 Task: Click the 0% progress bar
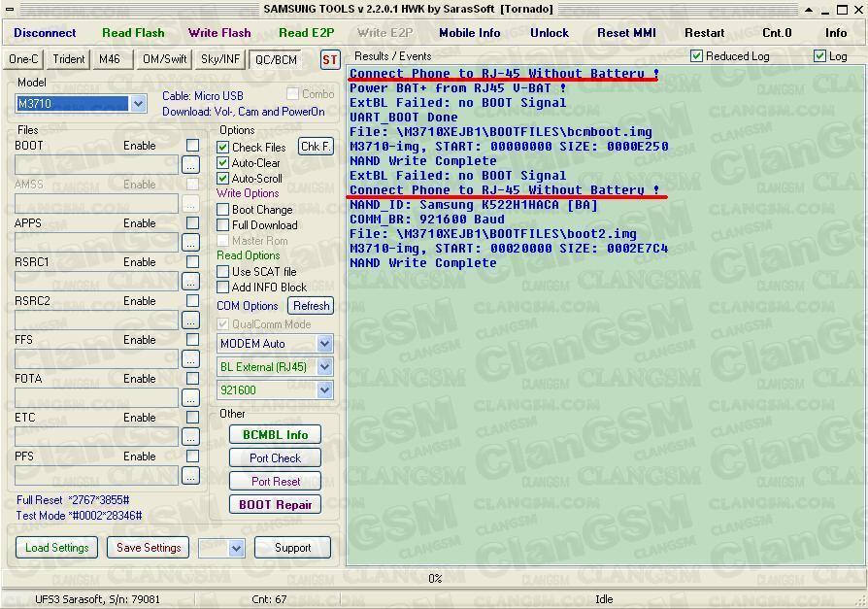pyautogui.click(x=435, y=579)
